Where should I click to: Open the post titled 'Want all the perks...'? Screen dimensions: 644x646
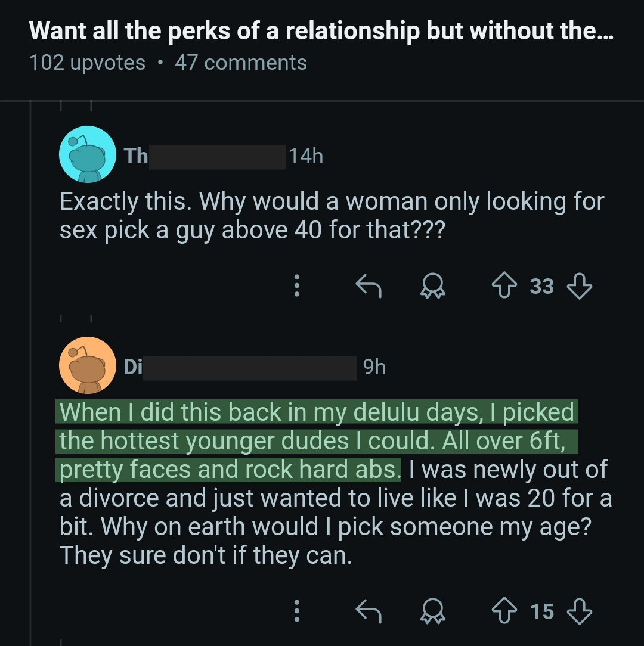point(321,32)
